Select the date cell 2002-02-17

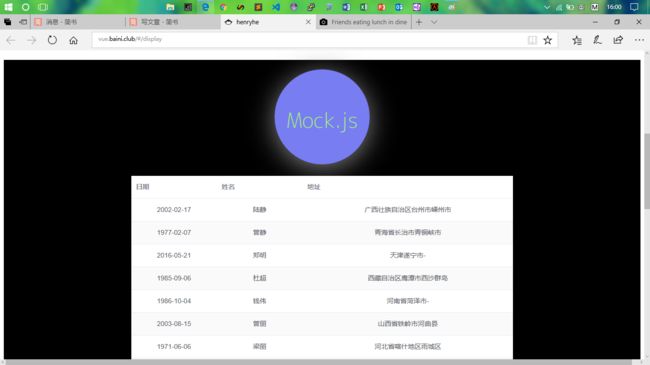[x=174, y=209]
